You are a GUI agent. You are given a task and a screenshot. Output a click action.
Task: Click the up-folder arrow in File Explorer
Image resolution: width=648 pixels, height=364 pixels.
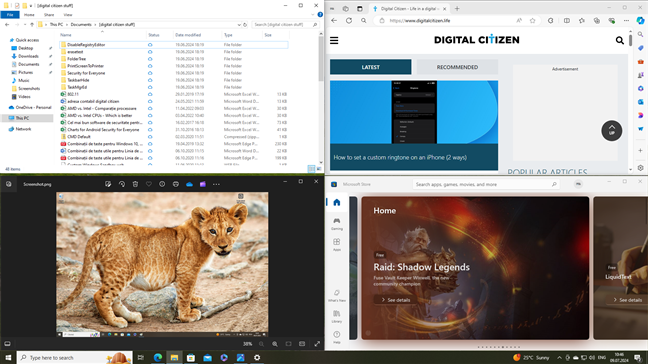tap(32, 25)
